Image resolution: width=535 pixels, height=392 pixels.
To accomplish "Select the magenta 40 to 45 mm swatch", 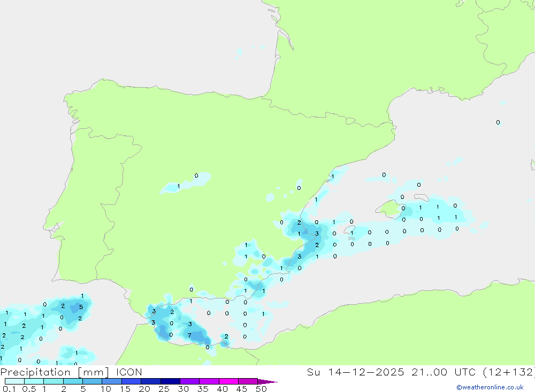I will [228, 381].
